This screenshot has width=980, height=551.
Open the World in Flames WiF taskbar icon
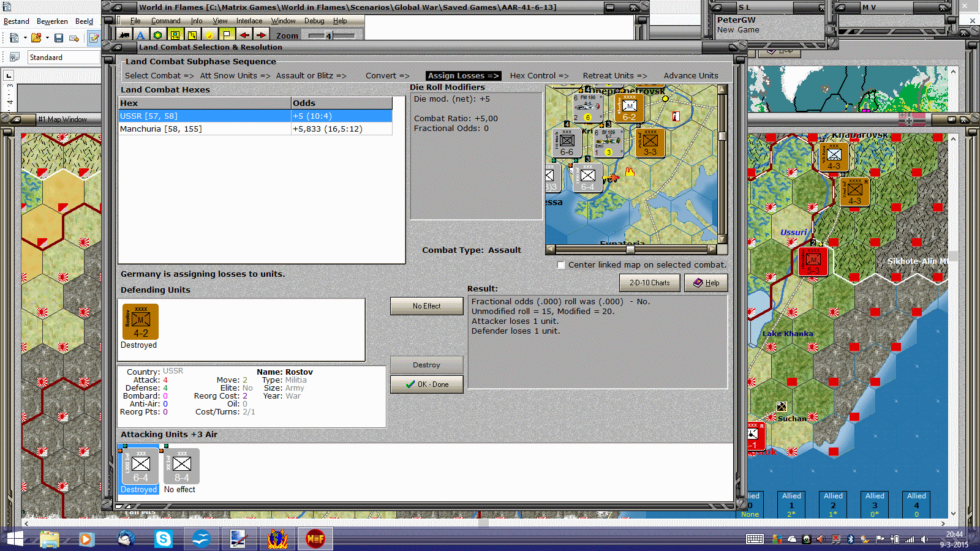tap(315, 539)
